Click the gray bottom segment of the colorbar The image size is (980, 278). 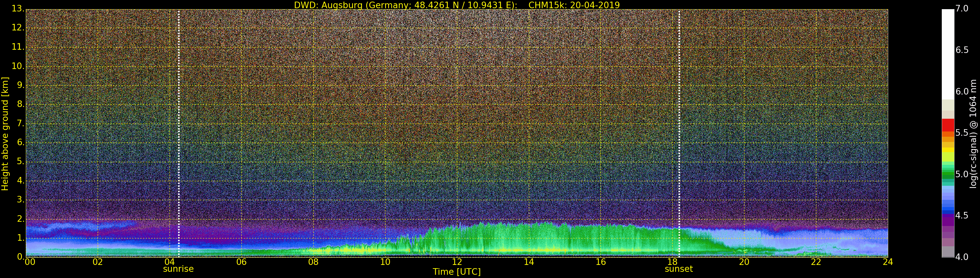click(948, 251)
